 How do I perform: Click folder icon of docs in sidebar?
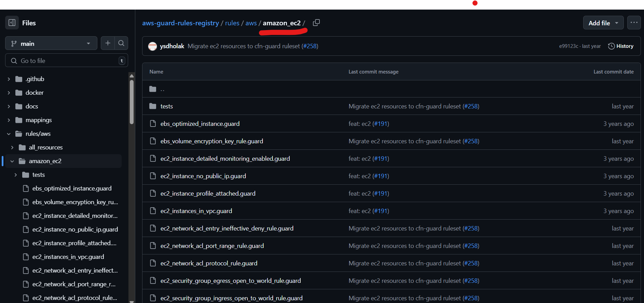tap(19, 106)
